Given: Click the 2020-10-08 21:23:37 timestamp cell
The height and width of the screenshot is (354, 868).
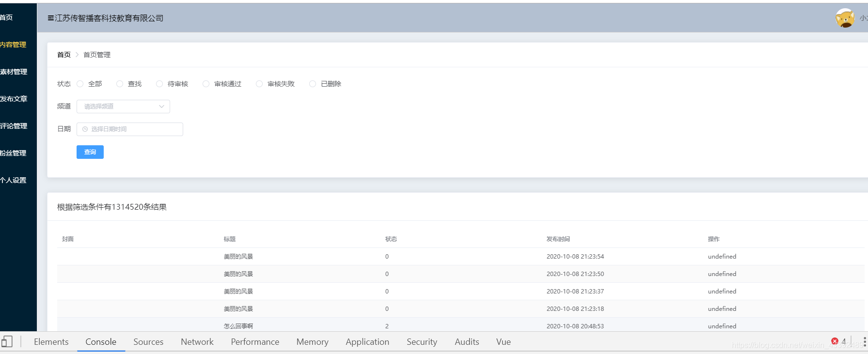Looking at the screenshot, I should pos(575,292).
